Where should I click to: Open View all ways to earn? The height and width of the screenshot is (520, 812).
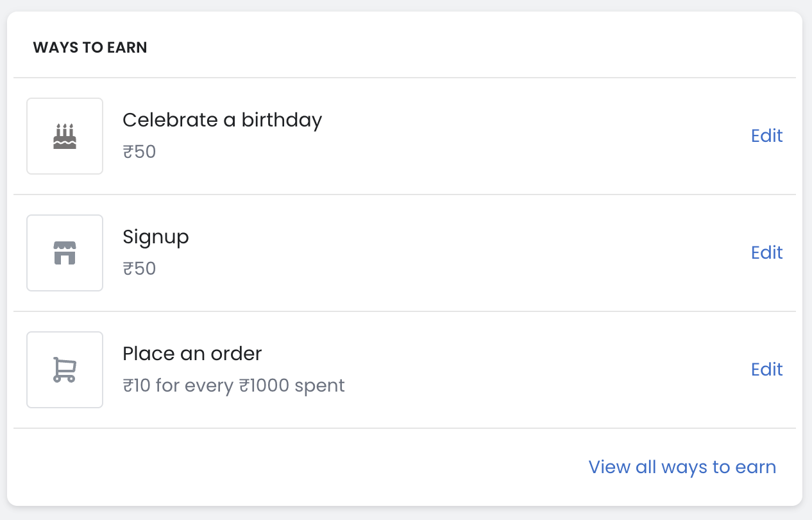coord(682,467)
